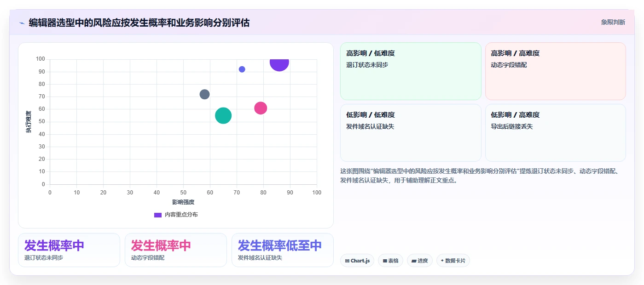Click 动态字段错配 under the pink stat
This screenshot has height=285, width=644.
pyautogui.click(x=148, y=258)
